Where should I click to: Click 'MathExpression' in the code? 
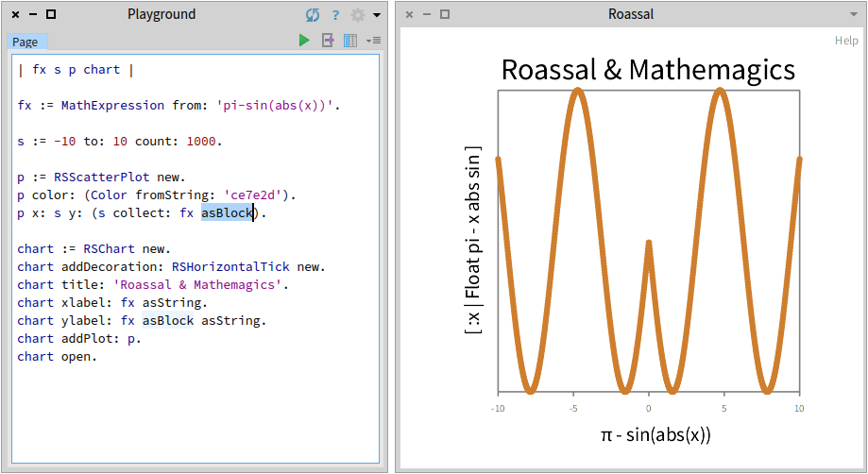113,105
